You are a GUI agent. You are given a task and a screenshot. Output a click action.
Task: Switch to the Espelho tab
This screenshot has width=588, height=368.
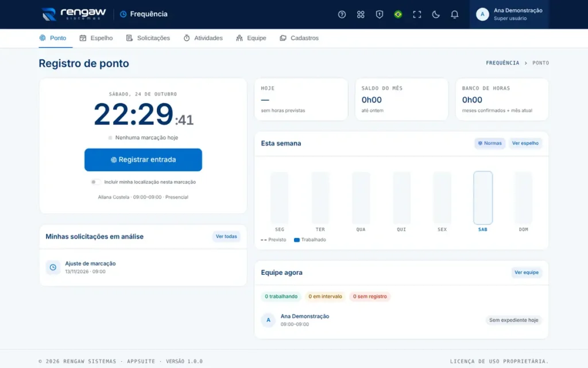tap(96, 38)
